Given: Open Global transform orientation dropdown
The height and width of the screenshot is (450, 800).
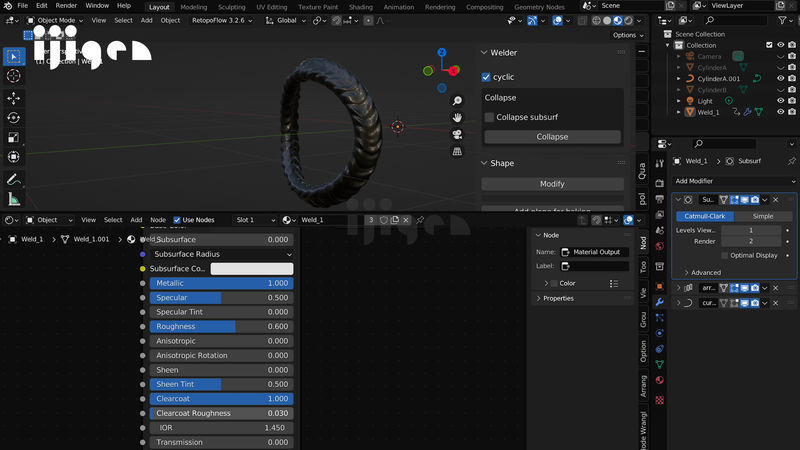Looking at the screenshot, I should [286, 20].
